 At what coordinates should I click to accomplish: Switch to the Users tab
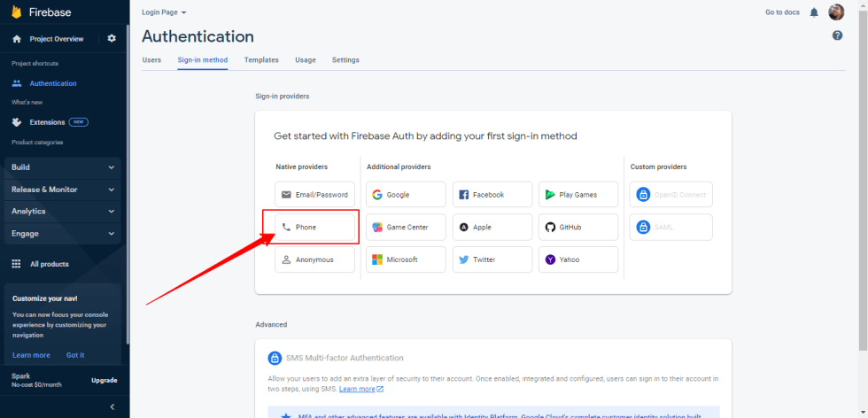(x=151, y=60)
